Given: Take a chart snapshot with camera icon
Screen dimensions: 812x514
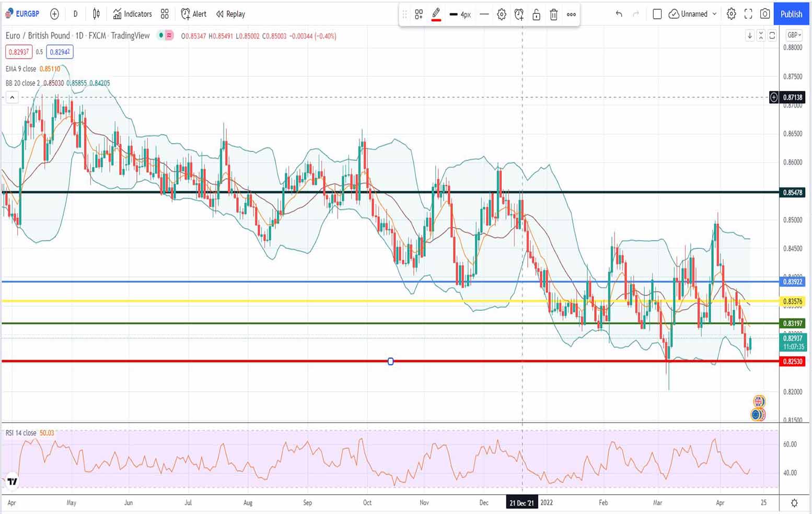Looking at the screenshot, I should [765, 14].
